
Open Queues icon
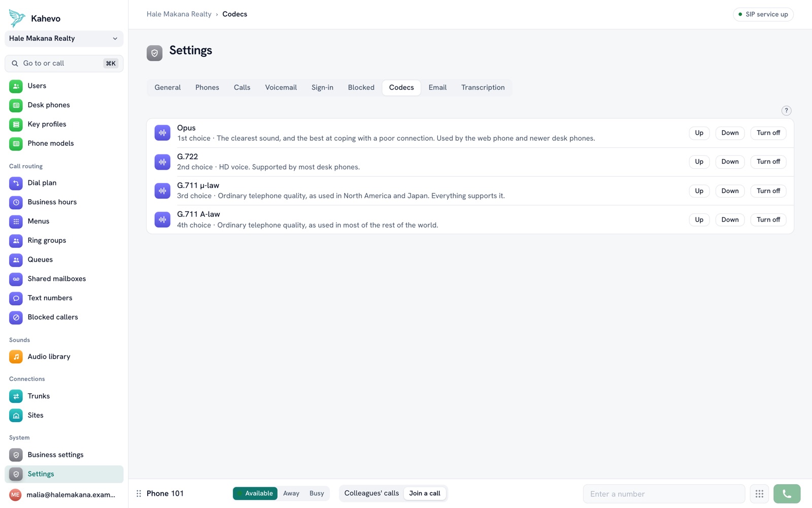tap(16, 260)
